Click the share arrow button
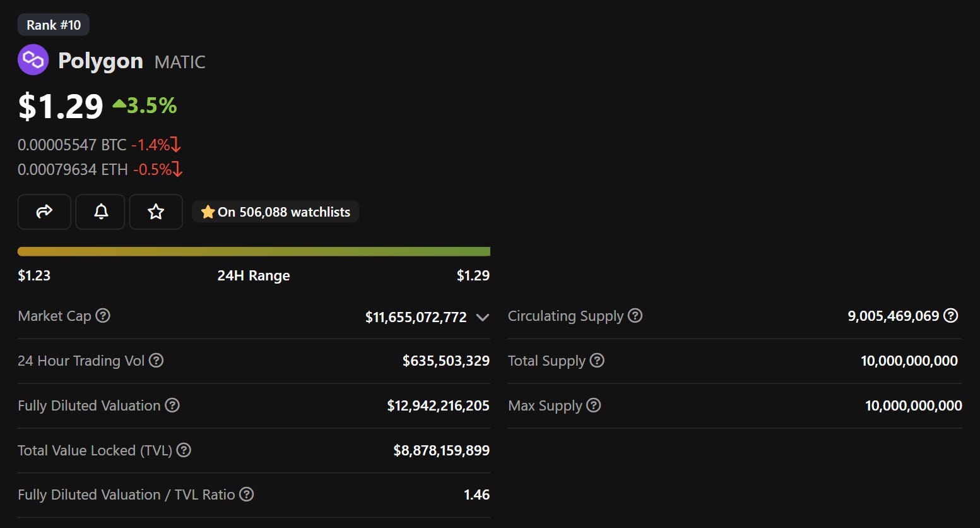This screenshot has width=980, height=528. (x=44, y=212)
